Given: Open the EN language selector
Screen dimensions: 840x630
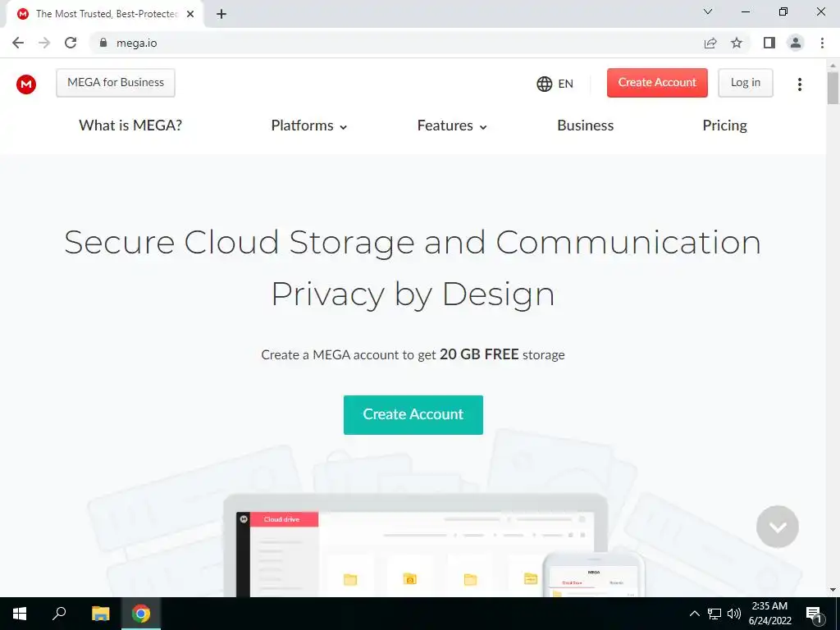Looking at the screenshot, I should [x=555, y=84].
